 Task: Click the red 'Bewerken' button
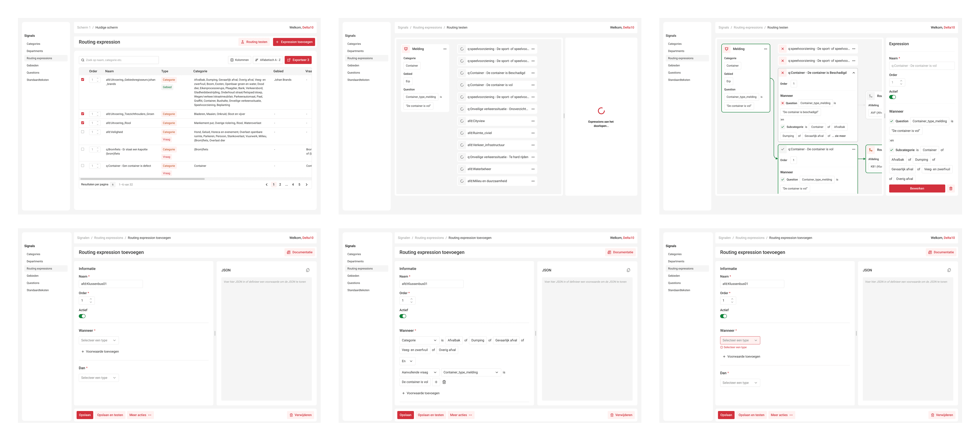pyautogui.click(x=917, y=189)
